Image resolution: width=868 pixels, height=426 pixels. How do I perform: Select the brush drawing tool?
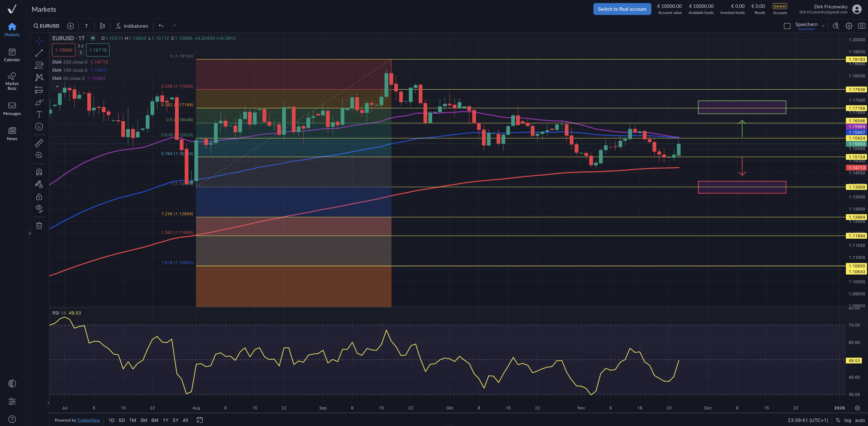[x=39, y=102]
